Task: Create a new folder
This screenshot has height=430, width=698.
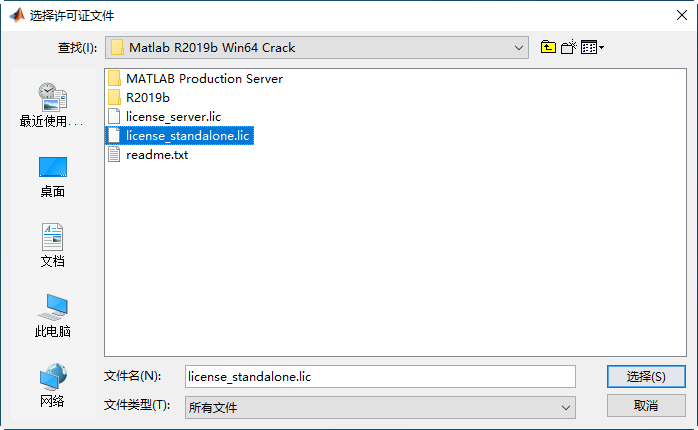Action: 568,47
